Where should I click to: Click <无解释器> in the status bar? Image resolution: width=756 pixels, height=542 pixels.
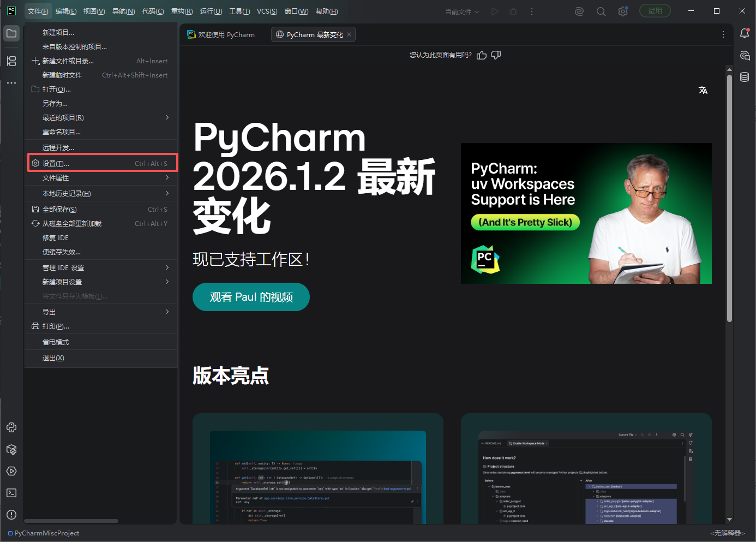[728, 533]
